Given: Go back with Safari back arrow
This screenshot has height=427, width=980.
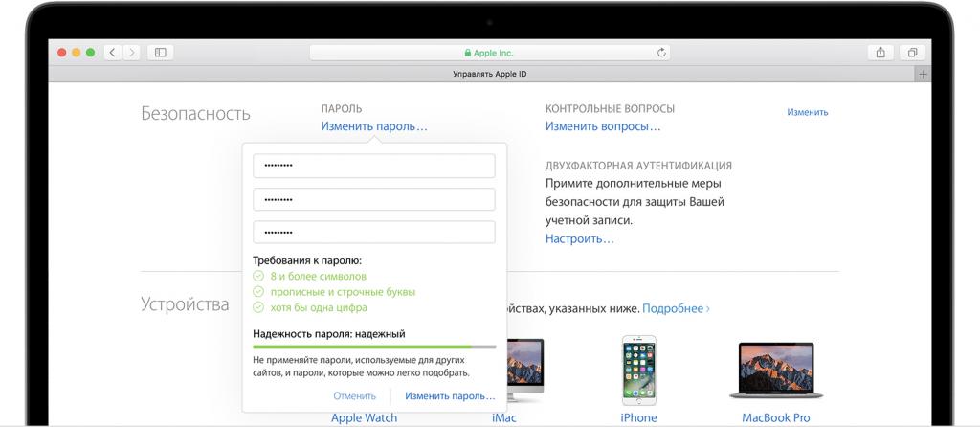Looking at the screenshot, I should [113, 53].
